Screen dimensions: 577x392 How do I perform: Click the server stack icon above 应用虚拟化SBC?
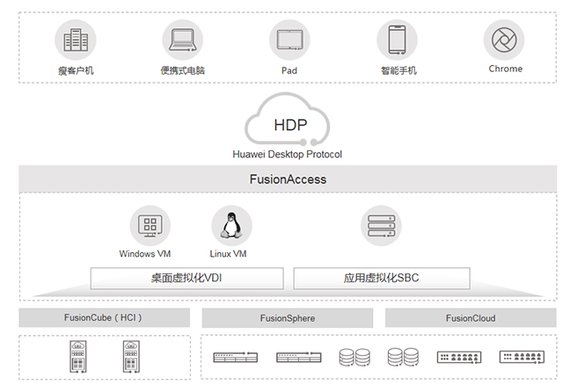pos(381,226)
